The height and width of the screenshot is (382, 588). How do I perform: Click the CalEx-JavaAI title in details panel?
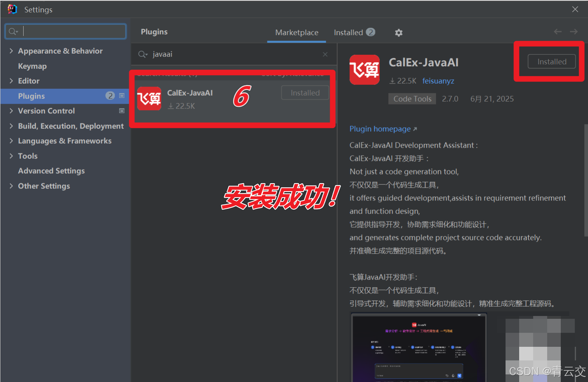[x=423, y=62]
